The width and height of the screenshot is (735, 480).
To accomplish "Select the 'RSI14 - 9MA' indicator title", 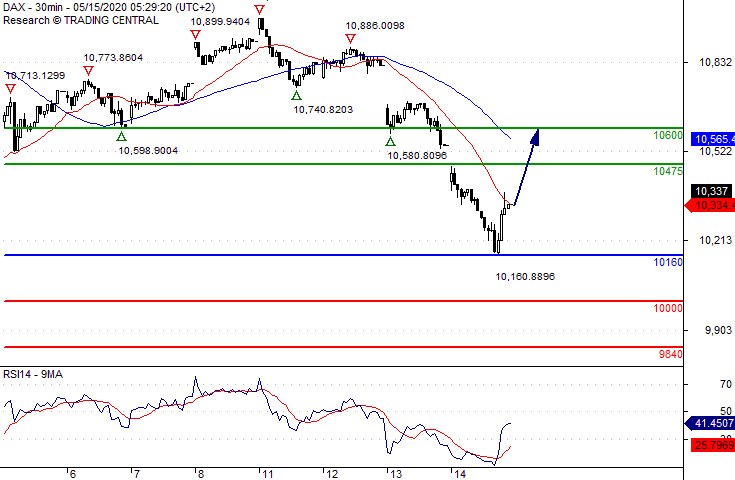I will click(x=33, y=374).
